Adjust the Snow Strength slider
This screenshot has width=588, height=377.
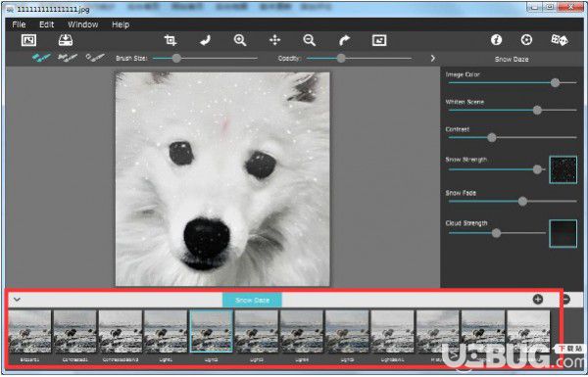tap(497, 169)
